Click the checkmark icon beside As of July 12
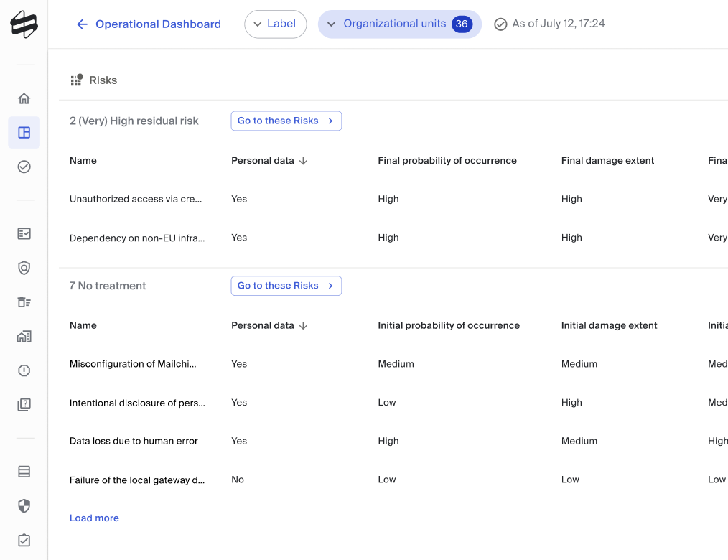This screenshot has height=560, width=728. (500, 24)
